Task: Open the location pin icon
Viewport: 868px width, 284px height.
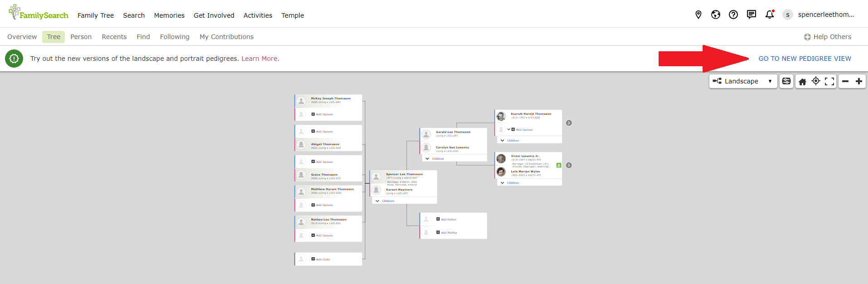Action: click(698, 15)
